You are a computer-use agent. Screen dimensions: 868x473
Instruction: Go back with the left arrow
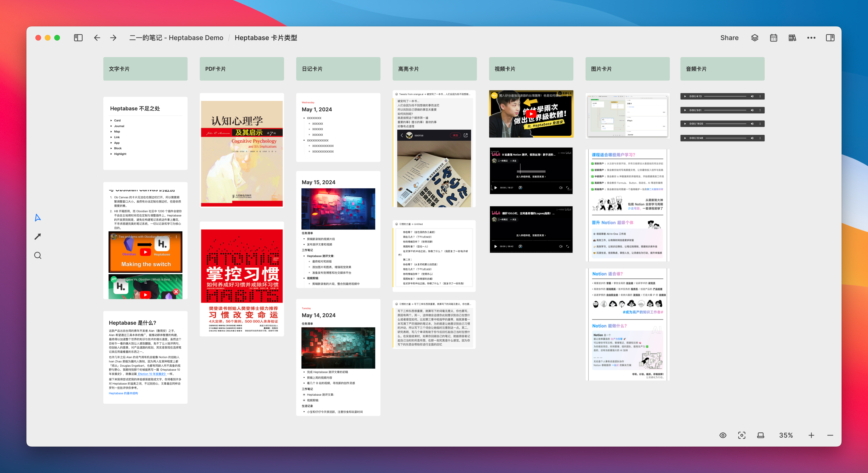click(x=97, y=38)
